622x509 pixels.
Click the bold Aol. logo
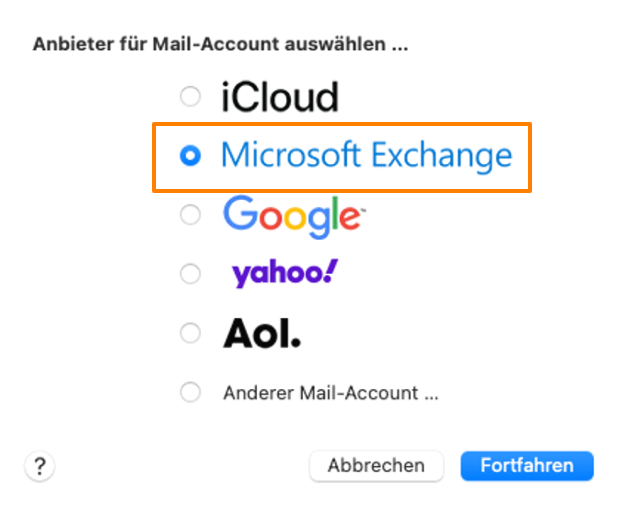coord(262,333)
